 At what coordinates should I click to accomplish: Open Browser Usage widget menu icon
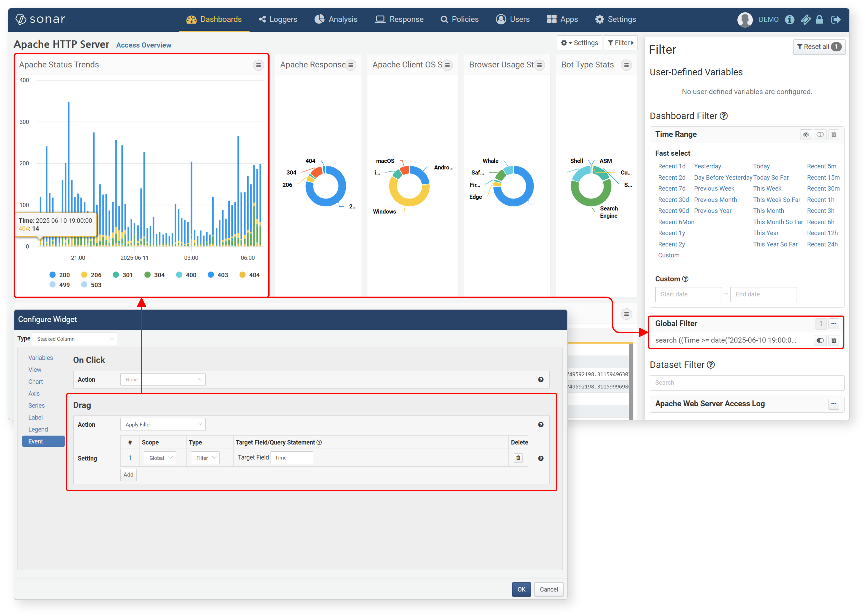(x=539, y=65)
